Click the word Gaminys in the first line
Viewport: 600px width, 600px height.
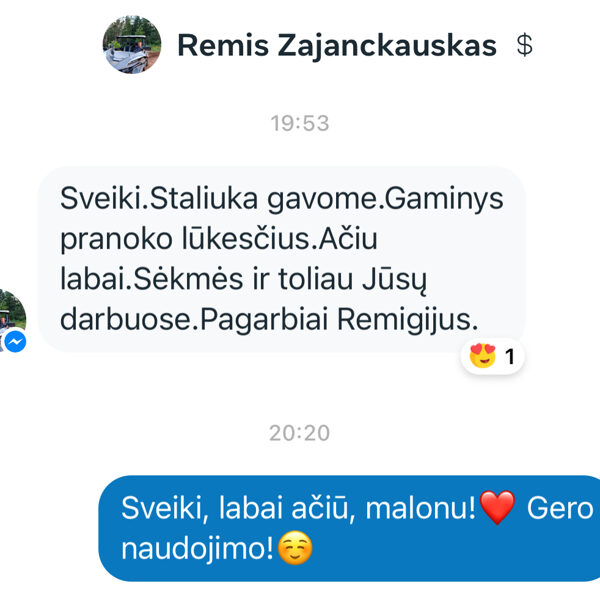click(444, 199)
